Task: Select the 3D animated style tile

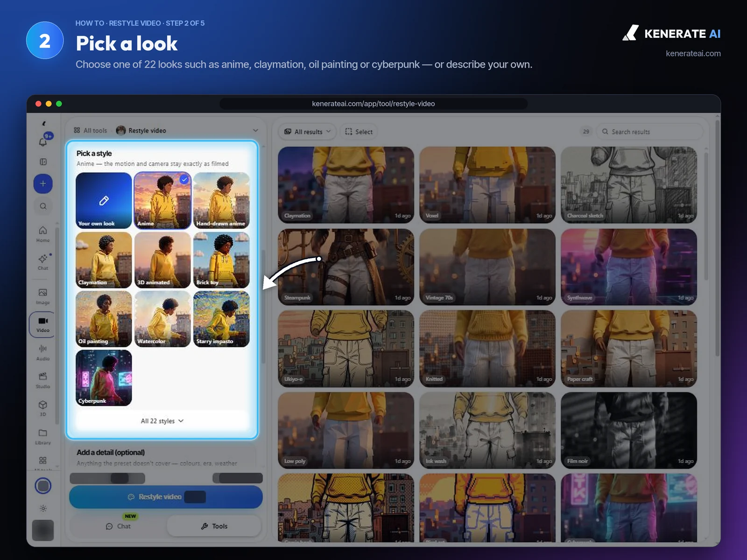Action: (162, 260)
